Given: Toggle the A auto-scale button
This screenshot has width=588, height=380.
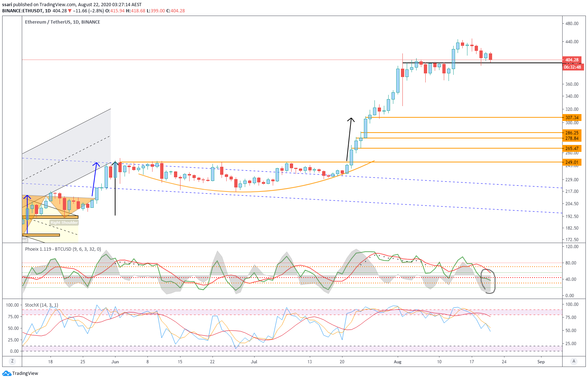Looking at the screenshot, I should pyautogui.click(x=574, y=361).
